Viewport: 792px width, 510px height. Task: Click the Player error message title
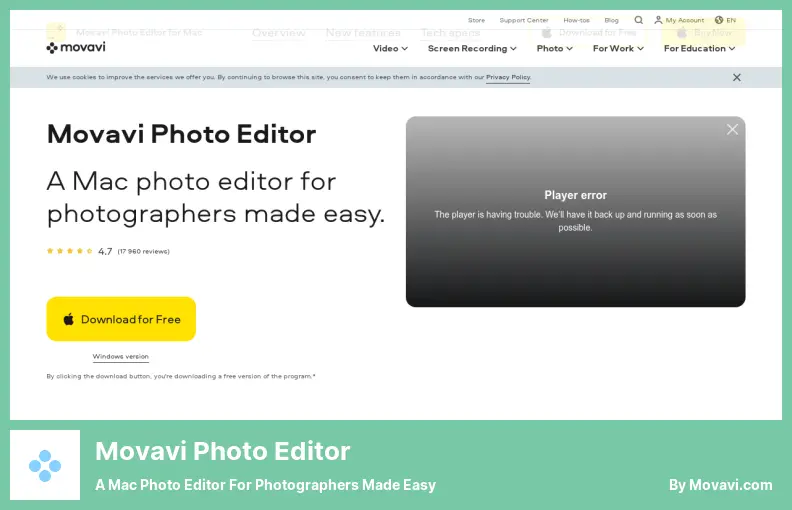(575, 195)
